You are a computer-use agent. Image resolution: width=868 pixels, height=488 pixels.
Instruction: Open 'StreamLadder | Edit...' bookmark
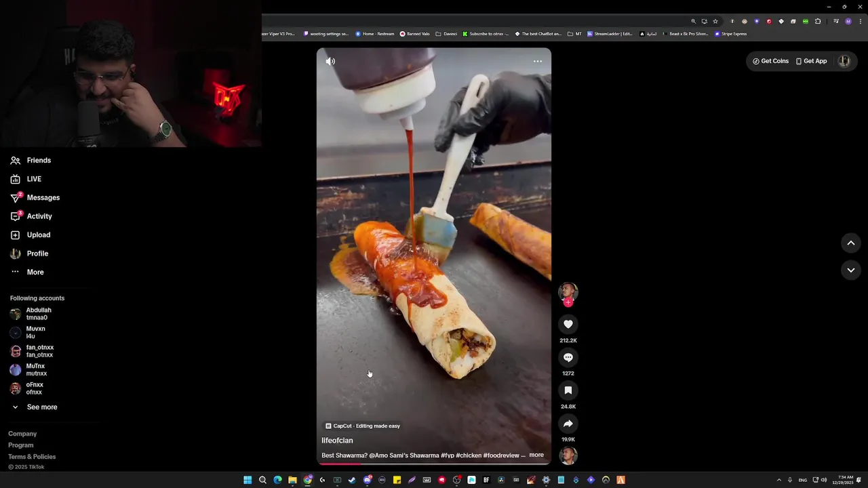coord(610,34)
